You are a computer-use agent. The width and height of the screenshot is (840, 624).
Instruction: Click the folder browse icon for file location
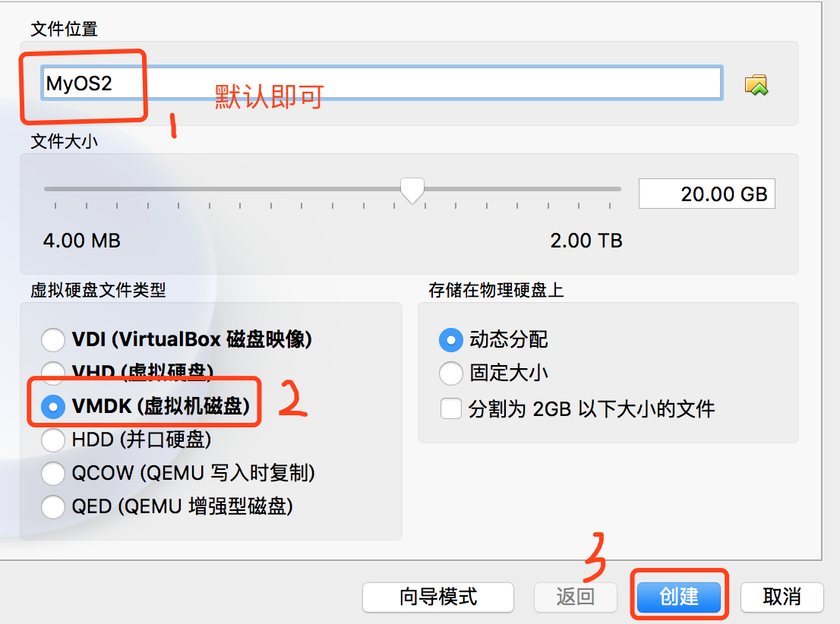756,84
